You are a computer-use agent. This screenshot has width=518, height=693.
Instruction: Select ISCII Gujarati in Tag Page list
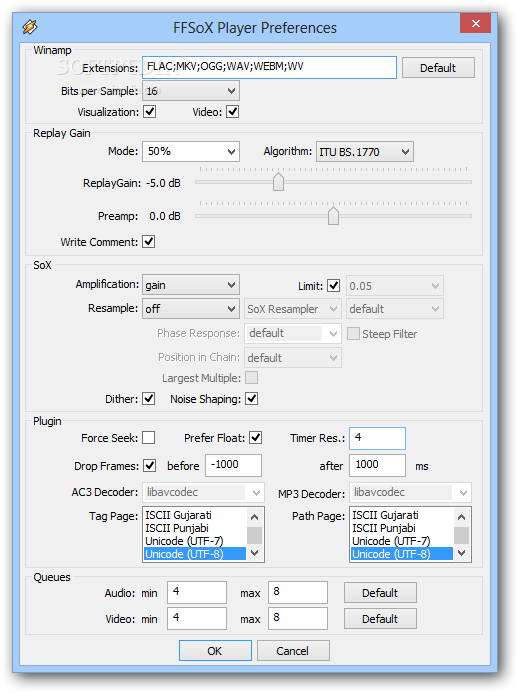point(194,515)
